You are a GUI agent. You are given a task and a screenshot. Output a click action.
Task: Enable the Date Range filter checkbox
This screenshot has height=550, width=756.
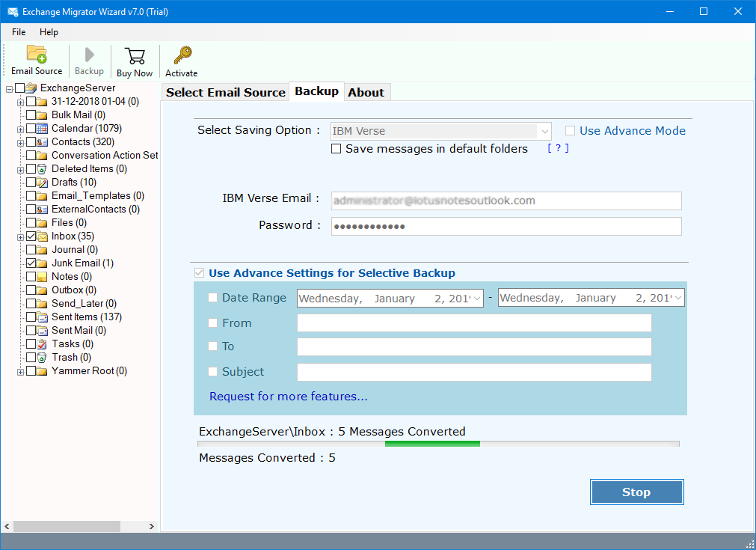pos(212,298)
